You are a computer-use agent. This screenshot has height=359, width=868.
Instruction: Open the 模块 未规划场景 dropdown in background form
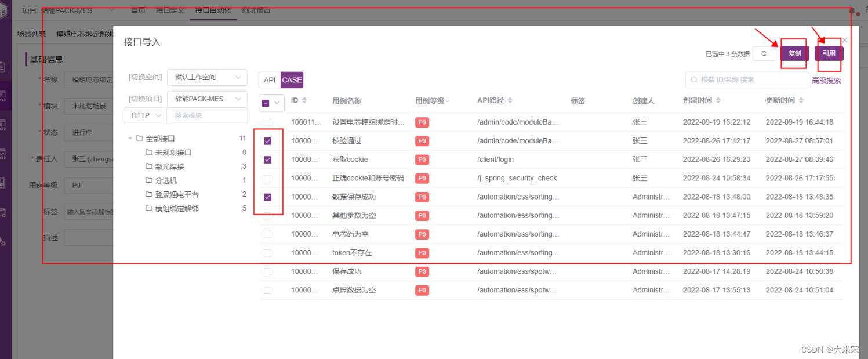[x=90, y=106]
